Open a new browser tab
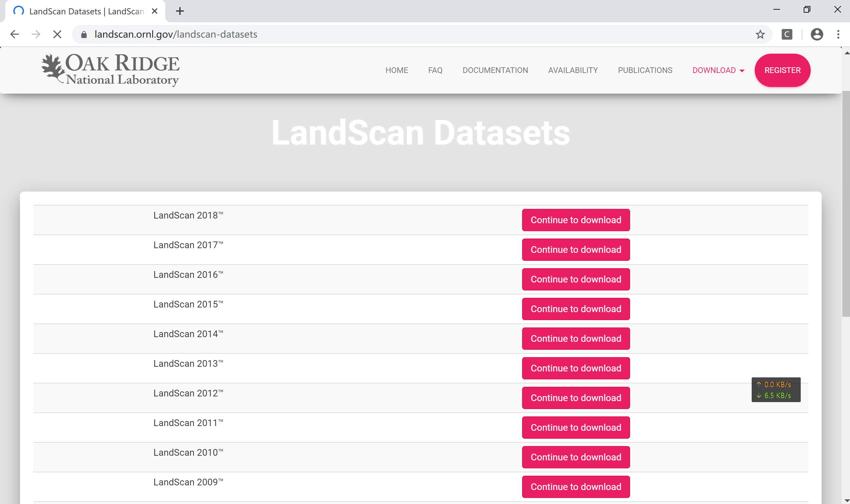Viewport: 850px width, 504px height. click(x=180, y=11)
